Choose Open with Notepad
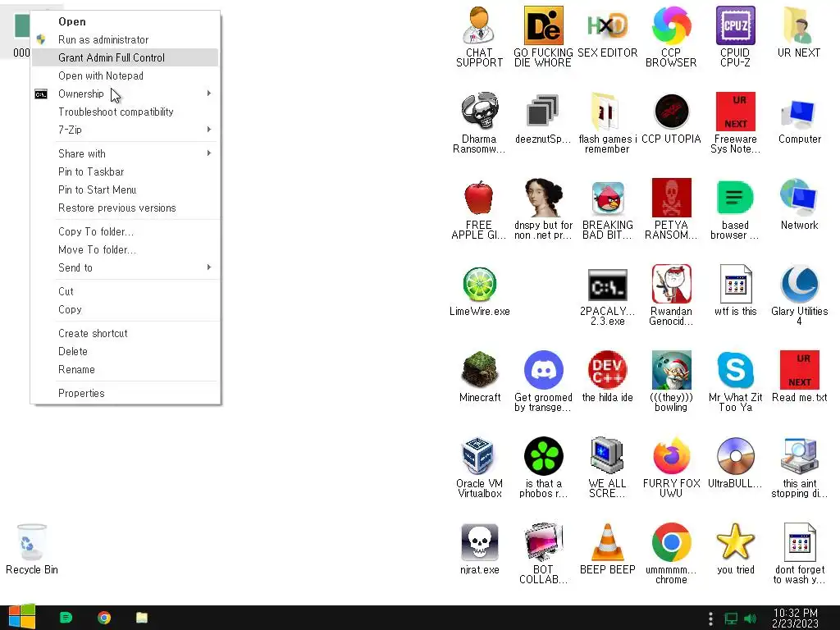 [x=125, y=75]
